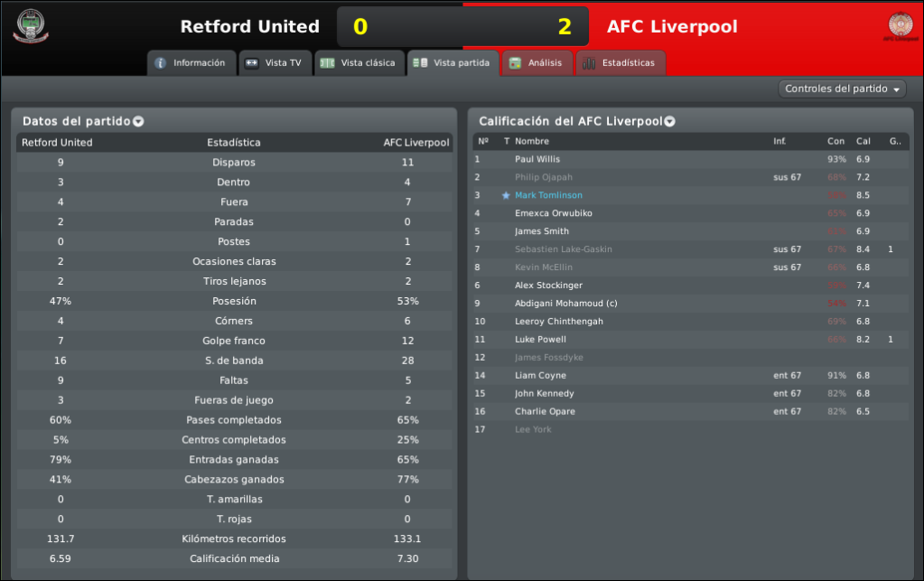This screenshot has height=581, width=924.
Task: Open player Mark Tomlinson's profile
Action: pyautogui.click(x=548, y=195)
